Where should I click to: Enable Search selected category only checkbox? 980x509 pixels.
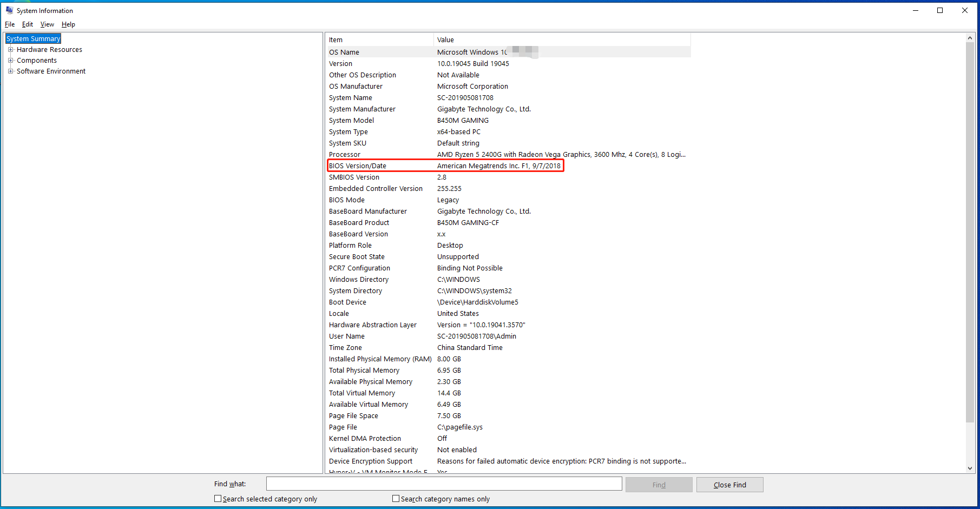pos(218,499)
